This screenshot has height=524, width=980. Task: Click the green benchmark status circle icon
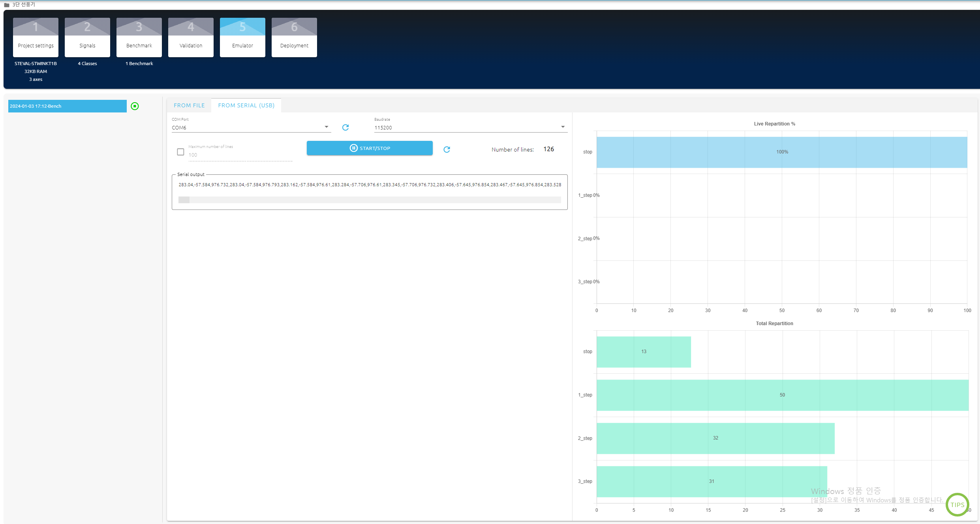[x=135, y=106]
